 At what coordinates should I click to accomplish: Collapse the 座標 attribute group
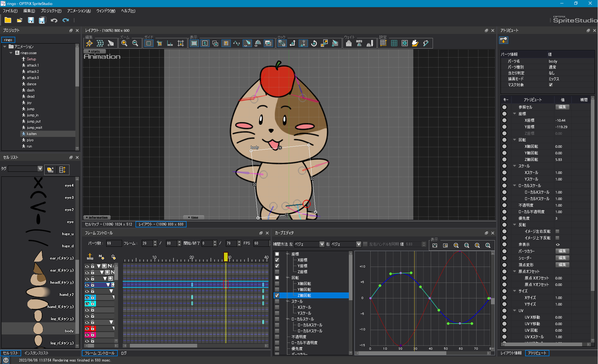[x=515, y=114]
